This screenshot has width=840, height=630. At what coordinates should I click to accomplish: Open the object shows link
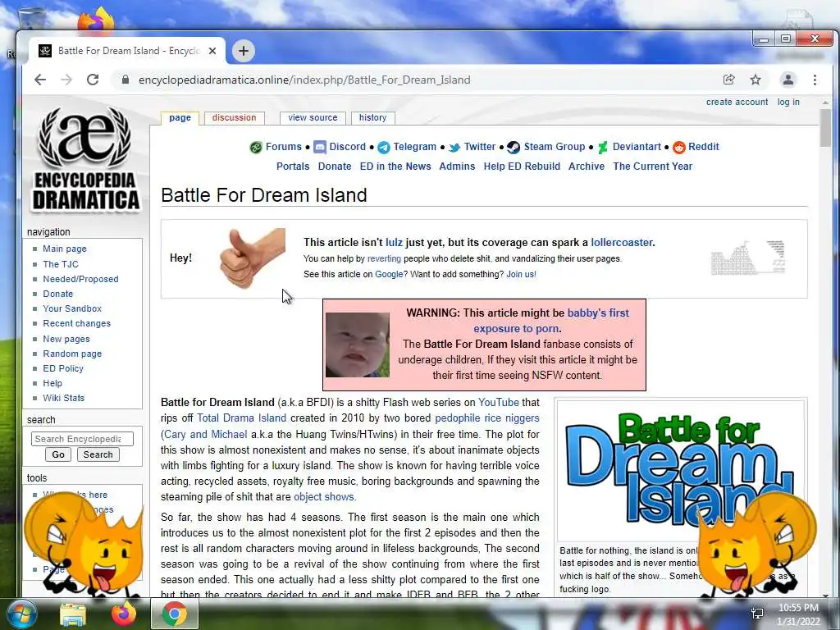coord(325,496)
